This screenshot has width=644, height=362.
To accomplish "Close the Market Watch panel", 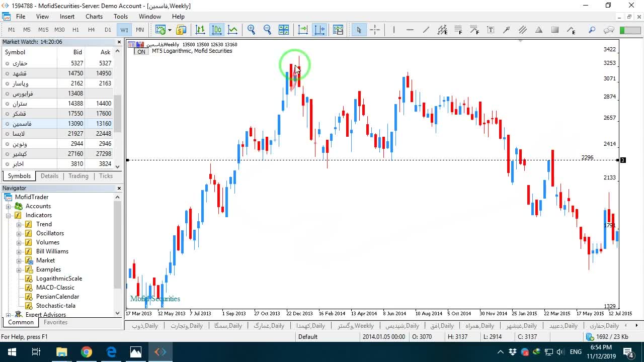I will click(119, 42).
